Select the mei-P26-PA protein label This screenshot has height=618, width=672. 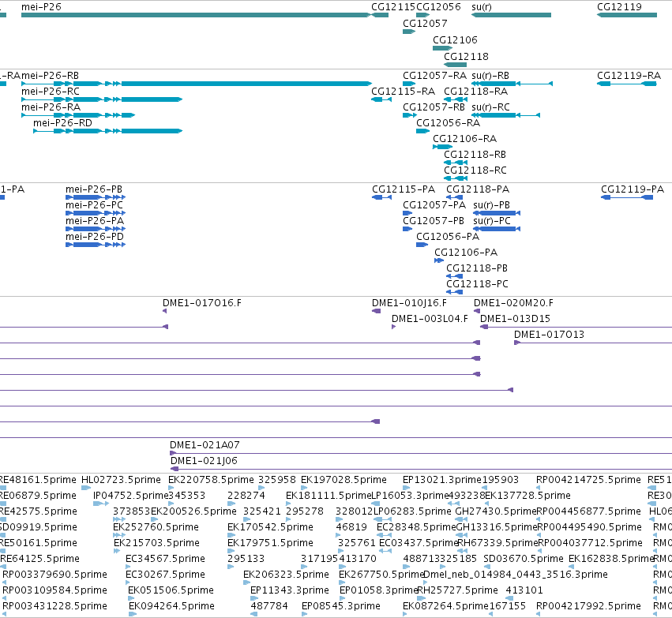95,221
